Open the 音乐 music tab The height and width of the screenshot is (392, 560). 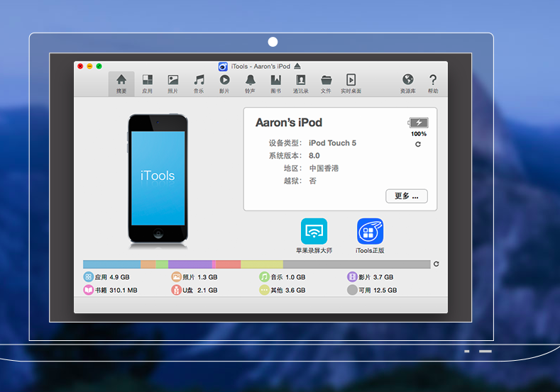coord(199,84)
